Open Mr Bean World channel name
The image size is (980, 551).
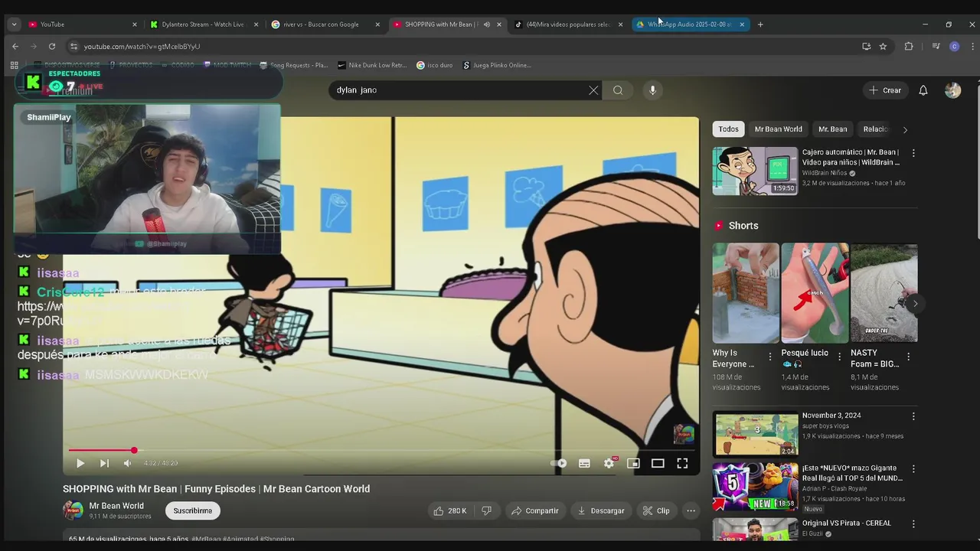click(x=116, y=506)
